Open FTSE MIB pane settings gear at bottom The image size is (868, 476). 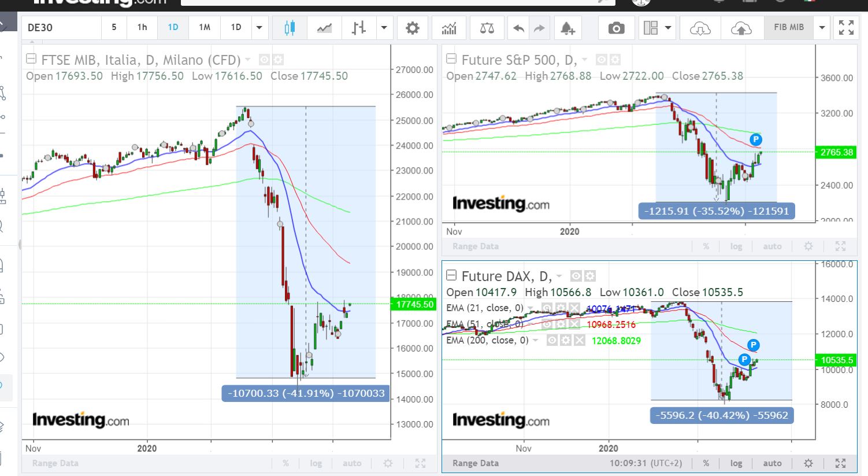388,463
